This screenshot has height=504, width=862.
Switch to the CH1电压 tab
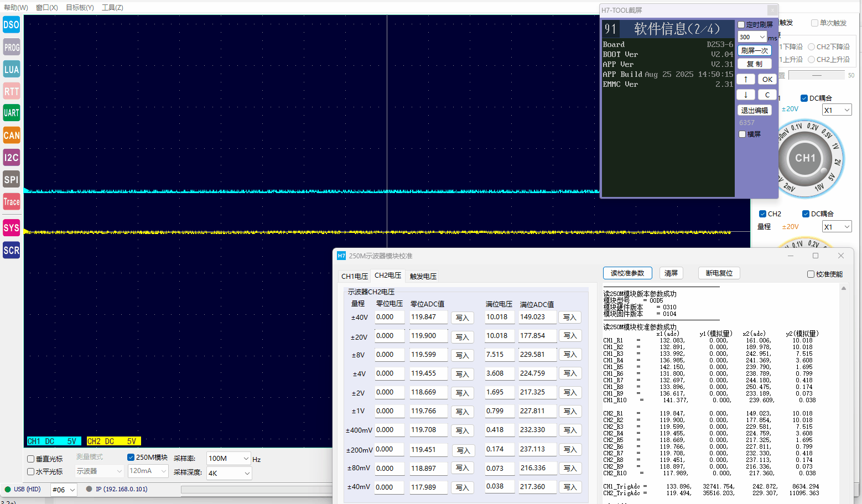[x=354, y=276]
